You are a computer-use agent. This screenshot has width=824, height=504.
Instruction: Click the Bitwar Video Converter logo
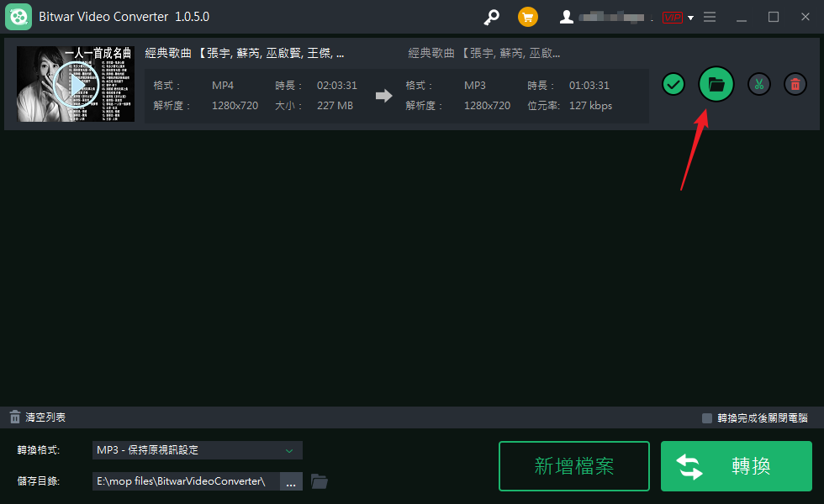click(18, 17)
